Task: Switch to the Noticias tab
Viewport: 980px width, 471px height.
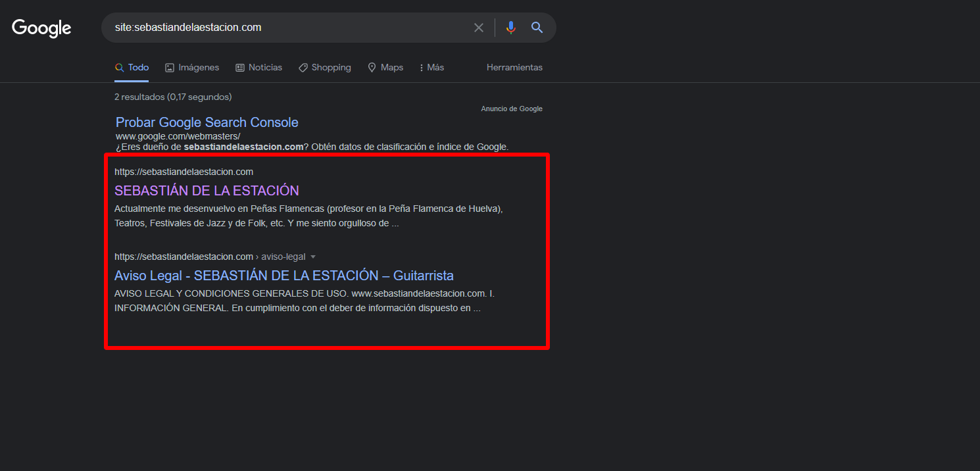Action: [x=258, y=68]
